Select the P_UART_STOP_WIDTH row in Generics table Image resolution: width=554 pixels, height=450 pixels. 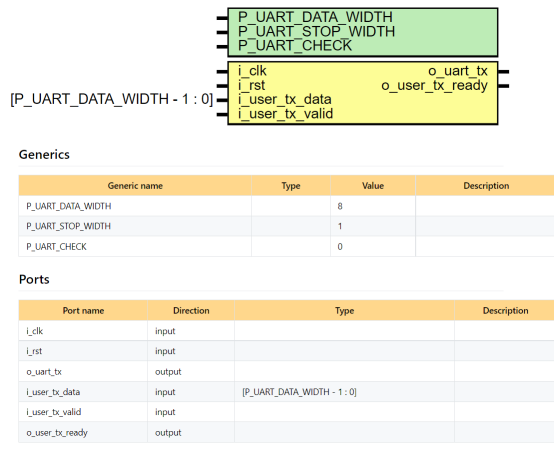tap(286, 226)
